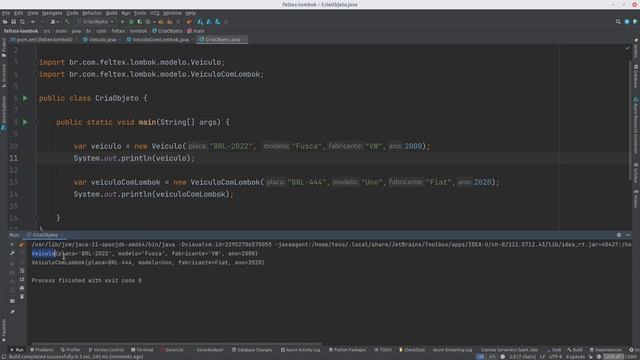Open the File menu

pyautogui.click(x=6, y=13)
